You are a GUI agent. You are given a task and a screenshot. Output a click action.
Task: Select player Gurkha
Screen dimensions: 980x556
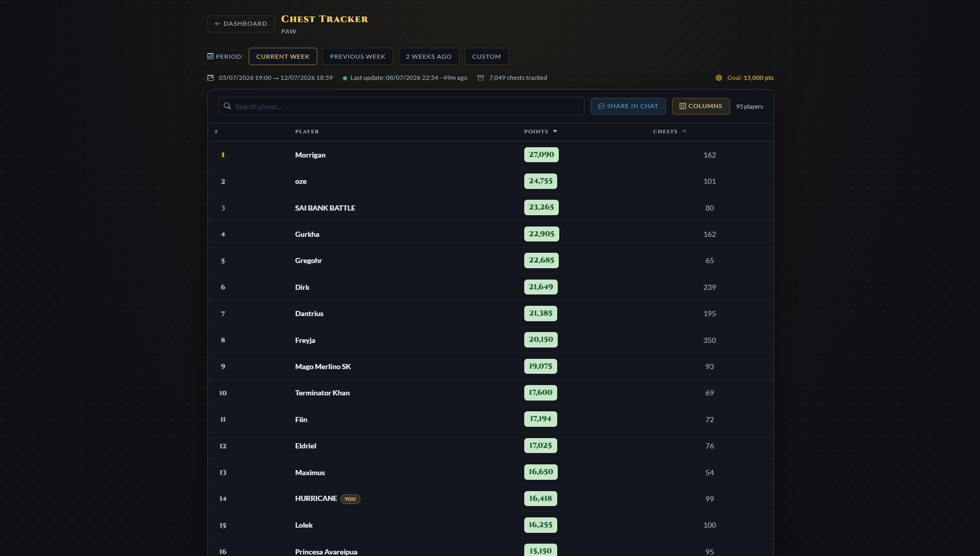(x=307, y=234)
